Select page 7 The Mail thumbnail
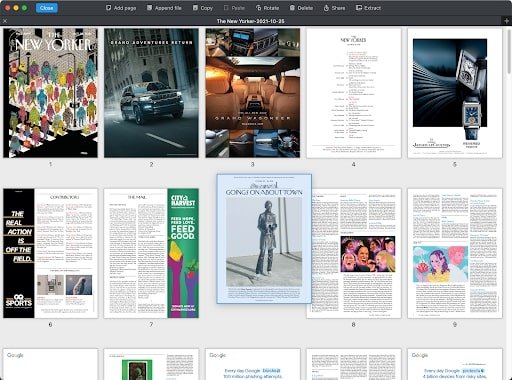512x380 pixels. point(151,253)
